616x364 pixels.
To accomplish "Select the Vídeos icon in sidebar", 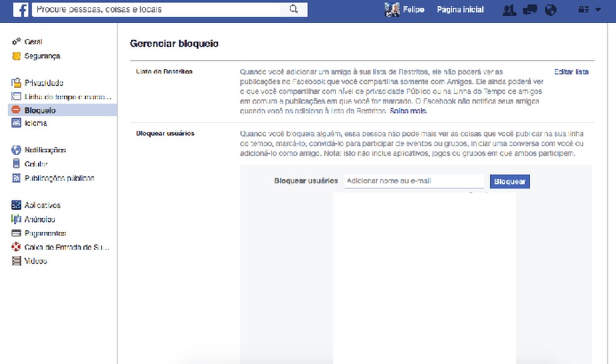I will coord(16,261).
